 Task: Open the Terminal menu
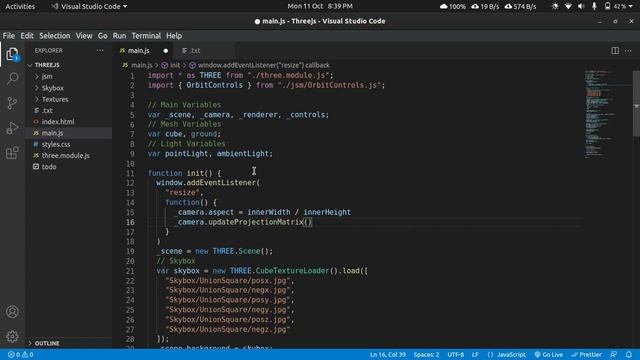click(x=146, y=36)
